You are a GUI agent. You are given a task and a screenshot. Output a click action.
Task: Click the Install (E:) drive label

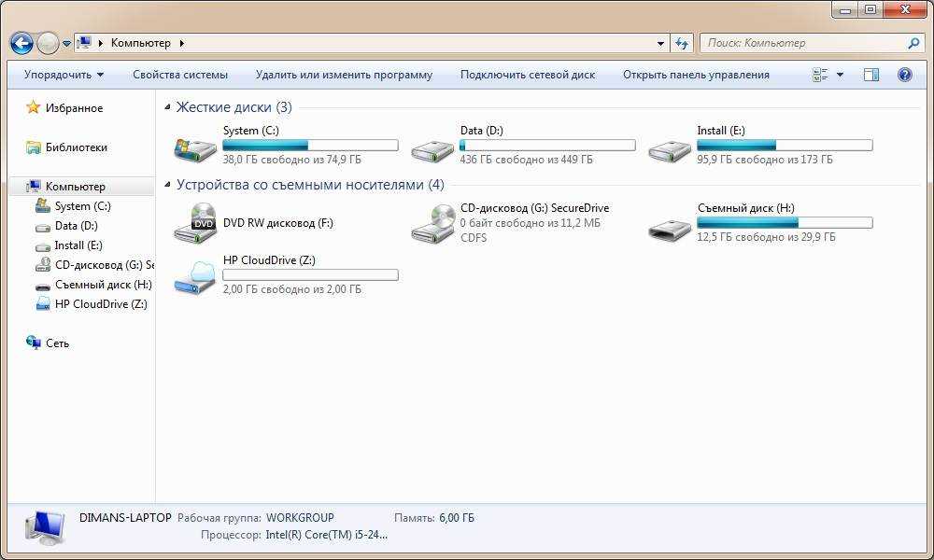coord(721,131)
